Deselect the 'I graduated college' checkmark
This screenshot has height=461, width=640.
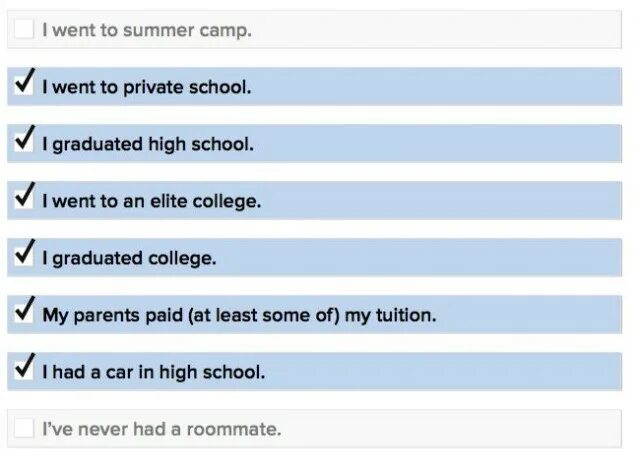pyautogui.click(x=24, y=257)
